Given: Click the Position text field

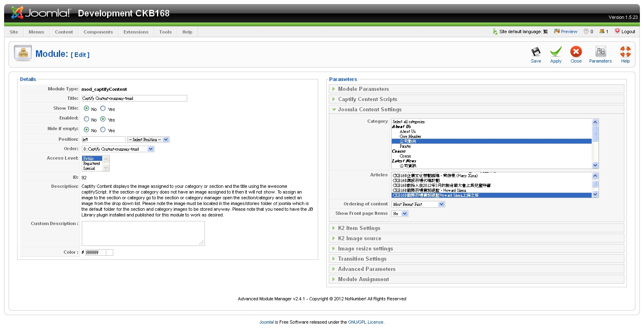Looking at the screenshot, I should [104, 140].
